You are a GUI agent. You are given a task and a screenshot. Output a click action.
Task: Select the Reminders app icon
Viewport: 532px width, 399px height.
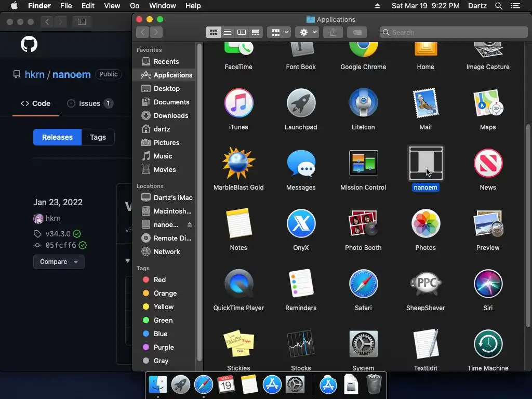[x=301, y=284]
